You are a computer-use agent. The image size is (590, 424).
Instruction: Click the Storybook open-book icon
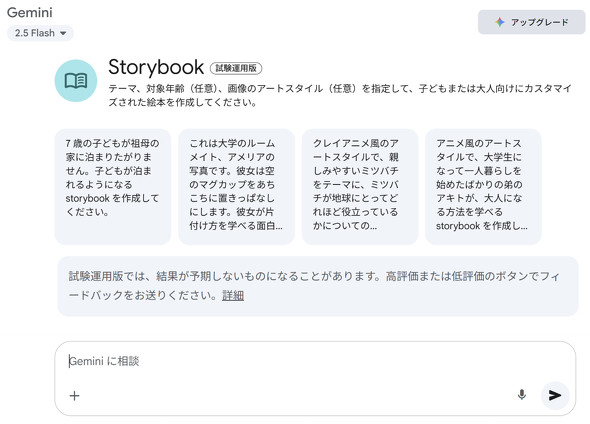(x=76, y=81)
